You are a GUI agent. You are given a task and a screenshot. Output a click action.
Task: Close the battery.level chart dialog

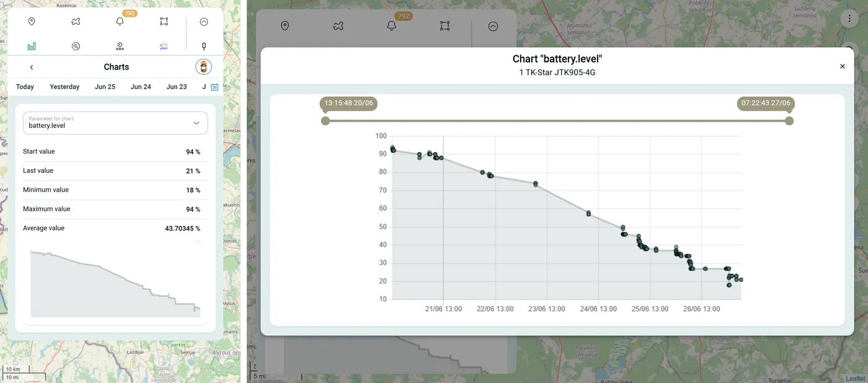coord(842,66)
